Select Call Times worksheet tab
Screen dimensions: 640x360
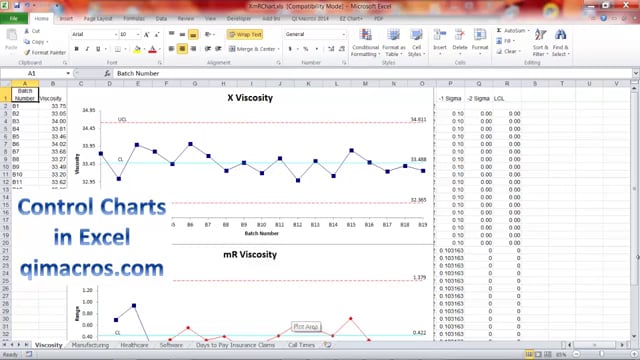coord(301,345)
